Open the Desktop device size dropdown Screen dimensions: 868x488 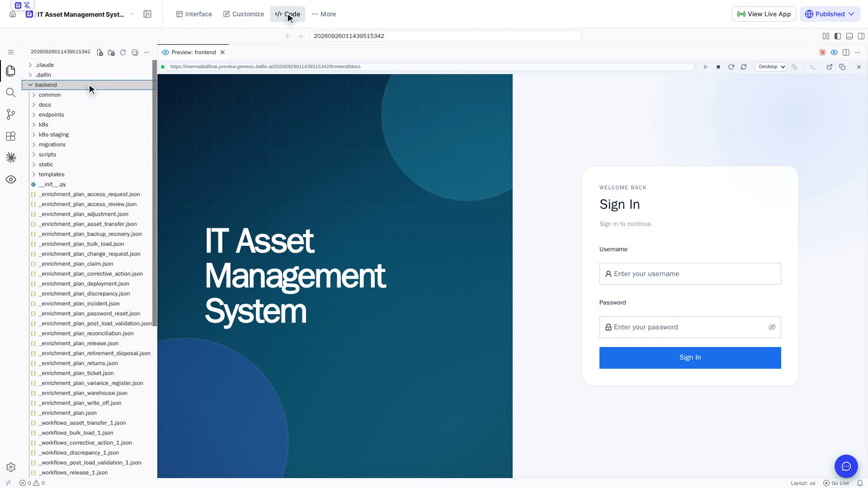click(x=771, y=67)
